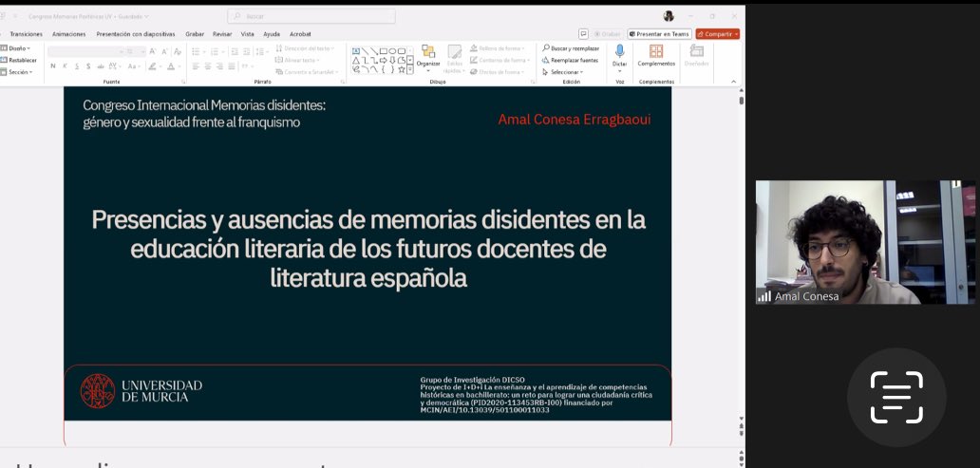Select the text box shape

point(356,51)
